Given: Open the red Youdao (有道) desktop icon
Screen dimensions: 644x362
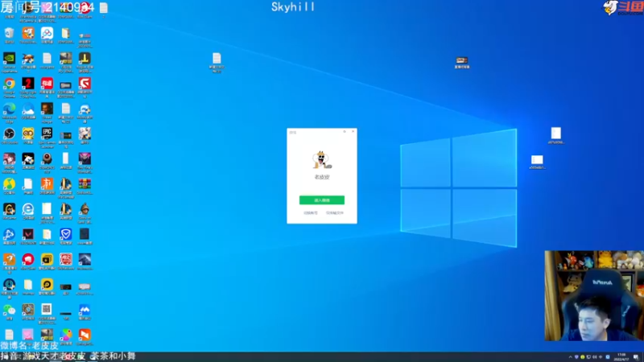Looking at the screenshot, I should [x=47, y=84].
